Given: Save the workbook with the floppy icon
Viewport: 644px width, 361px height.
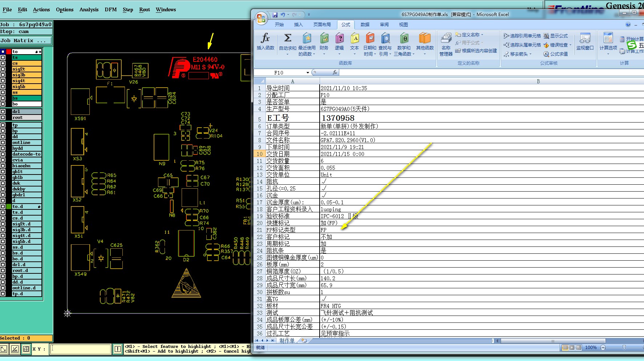Looking at the screenshot, I should (275, 15).
